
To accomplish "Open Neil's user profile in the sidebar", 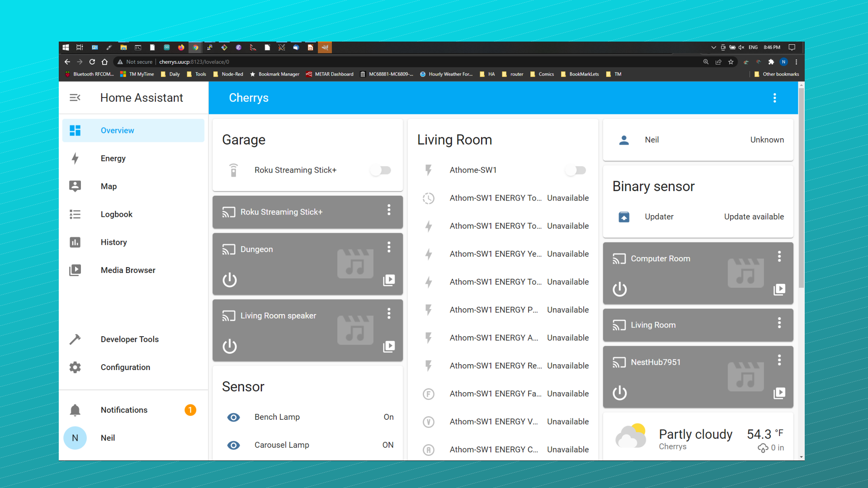I will coord(108,438).
